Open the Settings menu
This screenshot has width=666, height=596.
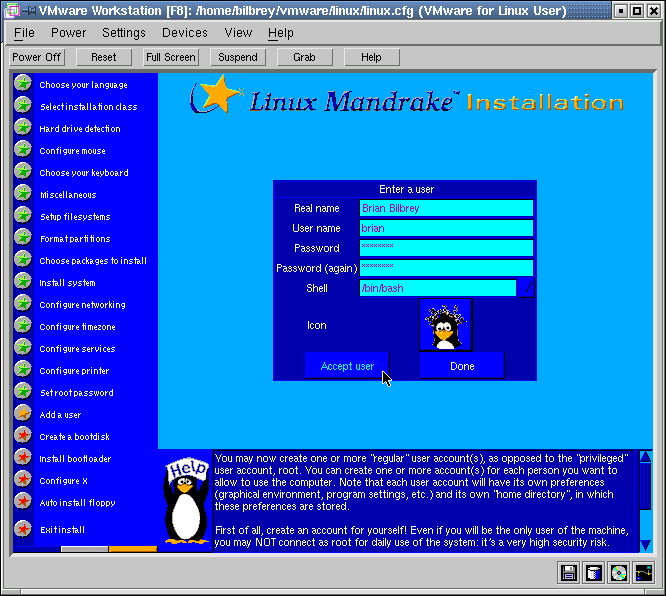pos(124,33)
